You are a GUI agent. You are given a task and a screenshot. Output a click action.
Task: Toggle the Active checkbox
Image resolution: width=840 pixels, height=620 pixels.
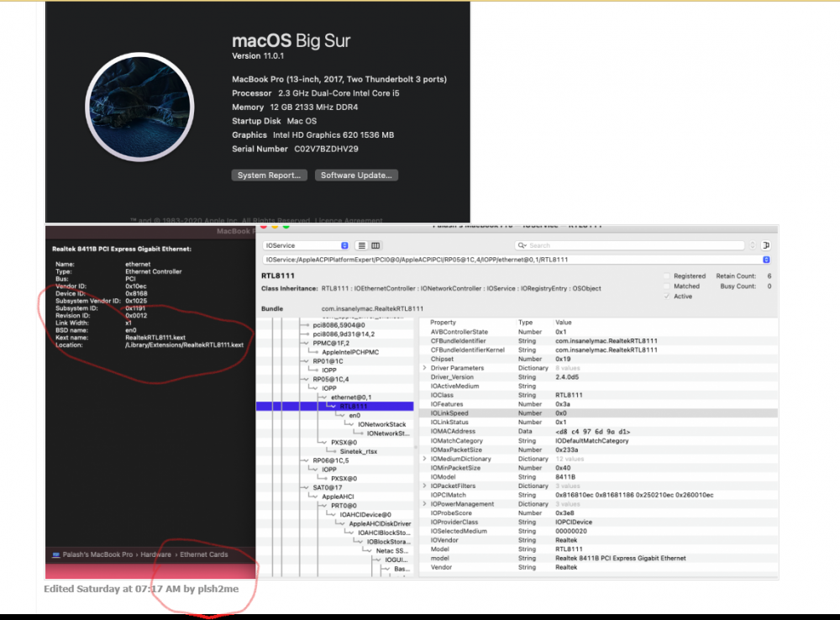click(666, 297)
